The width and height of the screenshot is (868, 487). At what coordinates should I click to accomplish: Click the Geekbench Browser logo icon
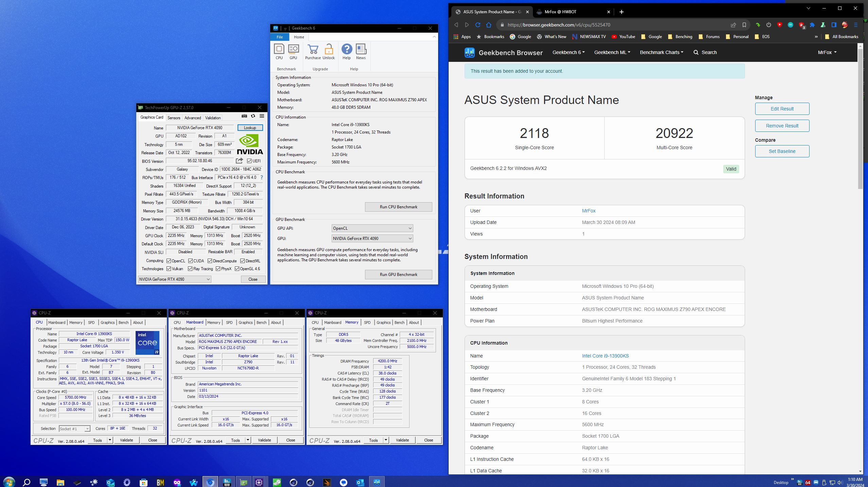click(469, 53)
